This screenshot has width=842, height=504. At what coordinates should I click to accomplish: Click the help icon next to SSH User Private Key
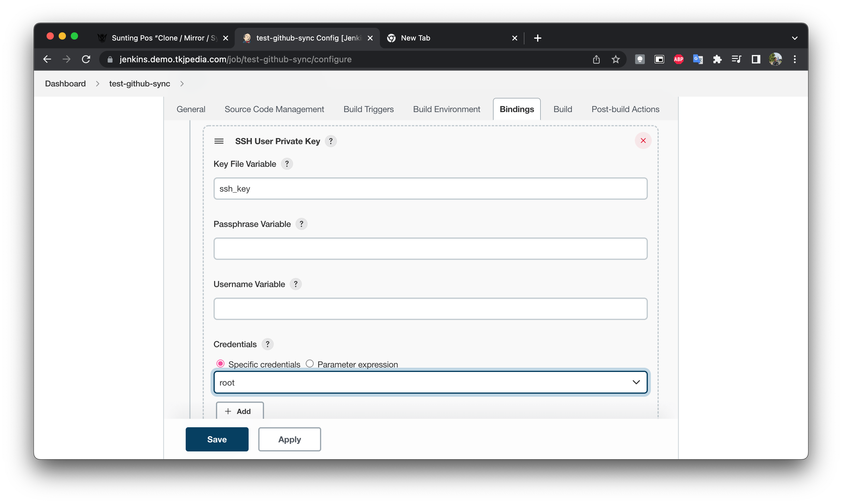pyautogui.click(x=330, y=141)
